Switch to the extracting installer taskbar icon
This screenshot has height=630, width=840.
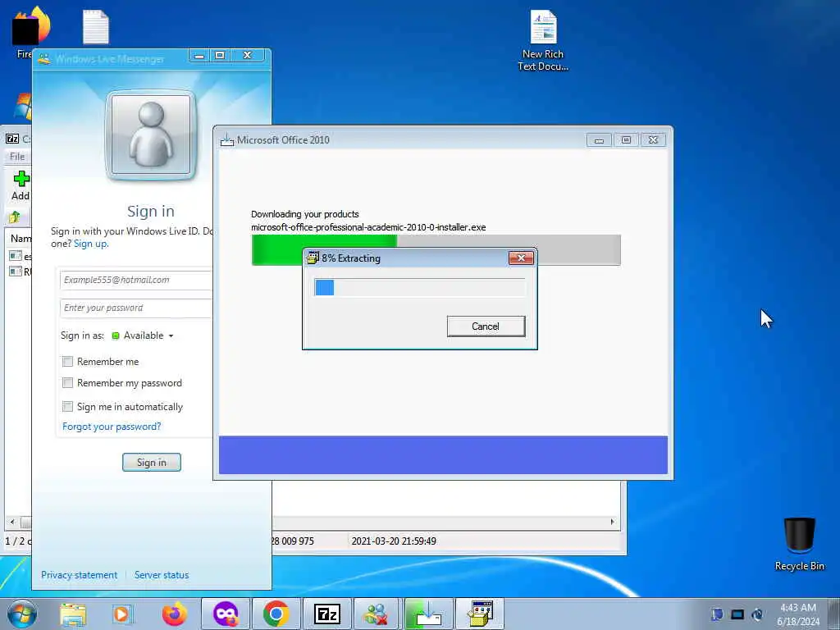(479, 614)
